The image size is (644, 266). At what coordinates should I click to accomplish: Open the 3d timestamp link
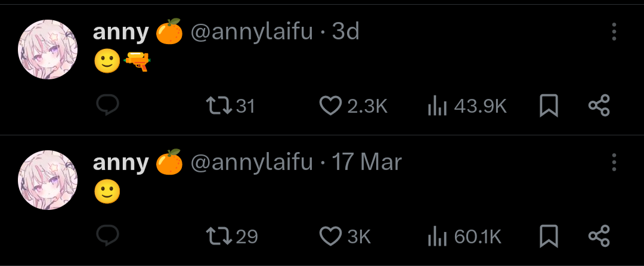(x=345, y=32)
